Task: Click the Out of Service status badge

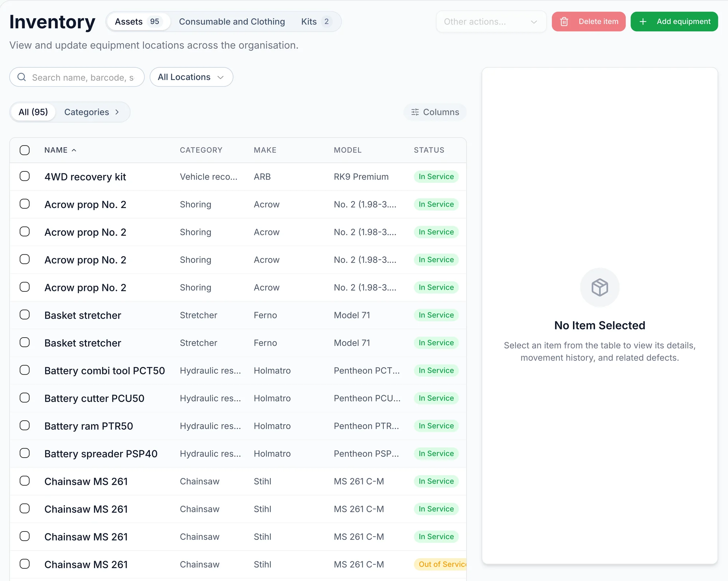Action: pos(440,564)
